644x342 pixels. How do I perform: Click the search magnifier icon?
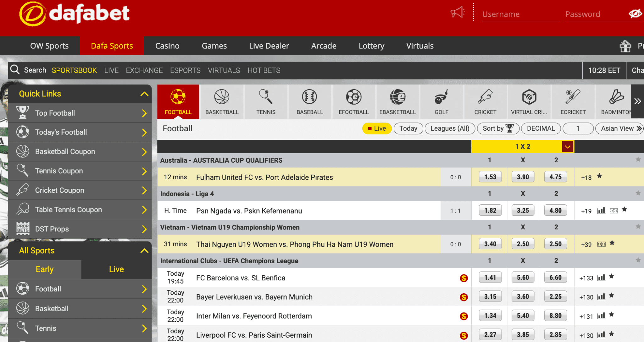pos(15,69)
